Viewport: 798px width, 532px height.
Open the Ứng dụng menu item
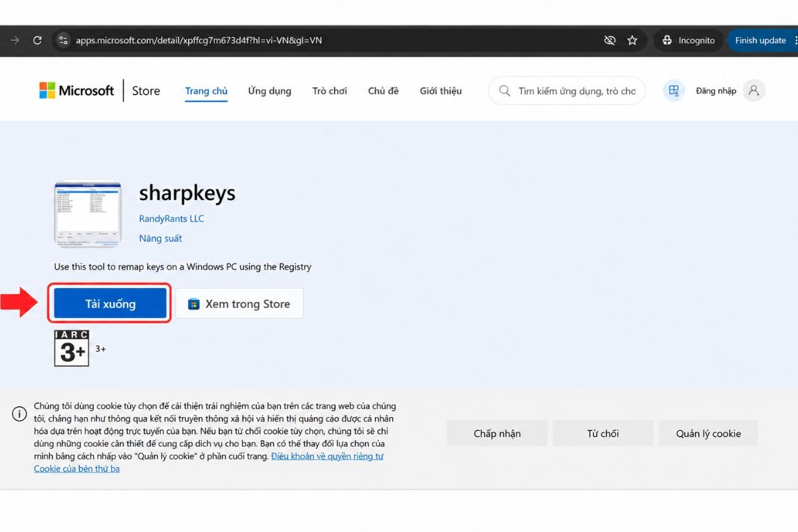point(269,91)
